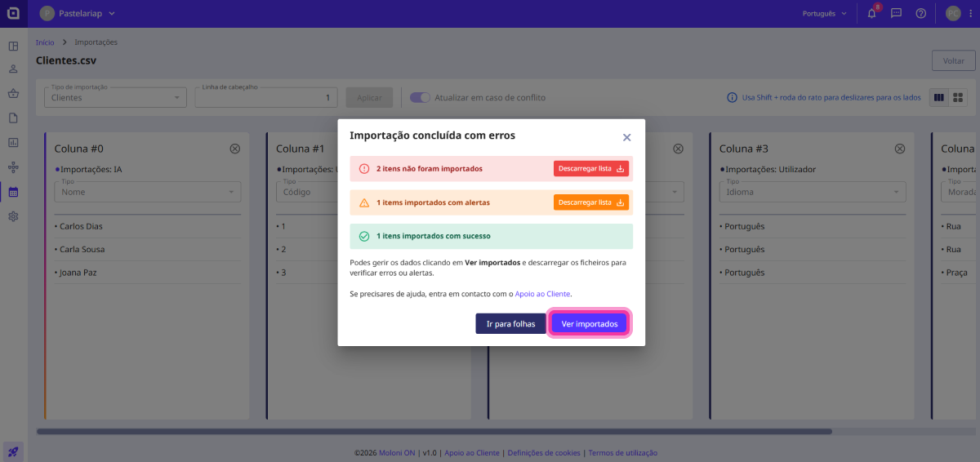Screen dimensions: 980x462
Task: Open the bar chart reports sidebar icon
Action: click(x=13, y=142)
